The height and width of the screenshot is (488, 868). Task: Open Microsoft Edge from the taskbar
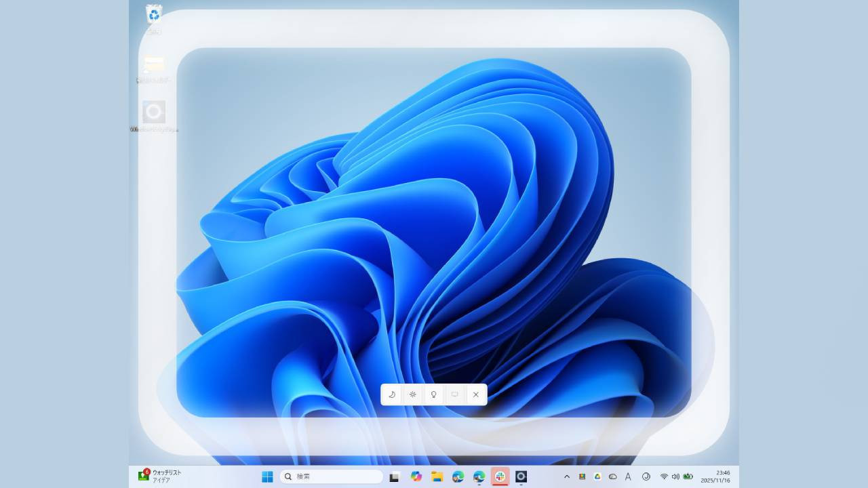458,476
